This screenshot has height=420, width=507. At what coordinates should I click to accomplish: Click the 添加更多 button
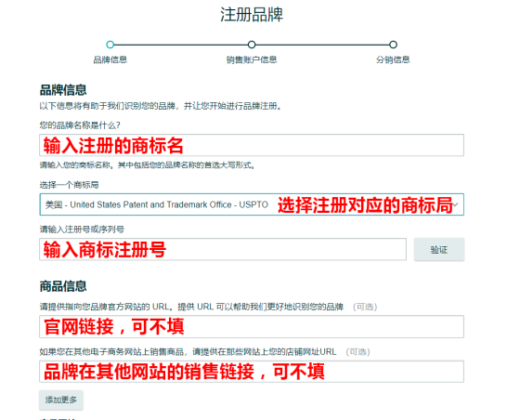(x=61, y=400)
